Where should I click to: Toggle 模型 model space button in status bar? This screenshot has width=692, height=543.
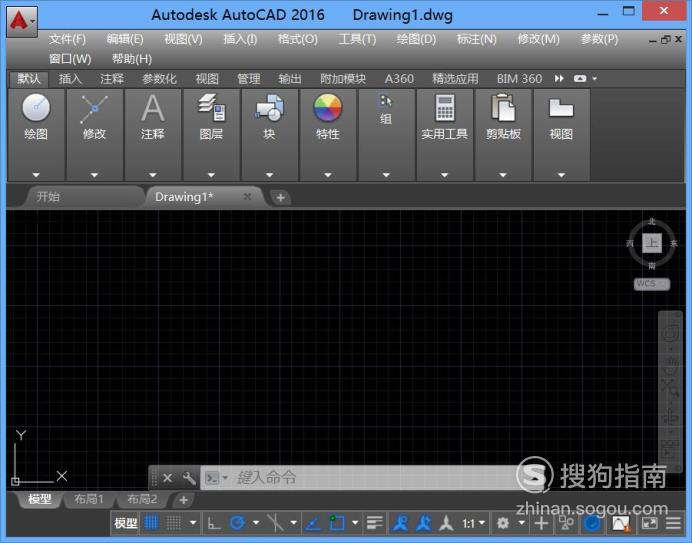[125, 523]
